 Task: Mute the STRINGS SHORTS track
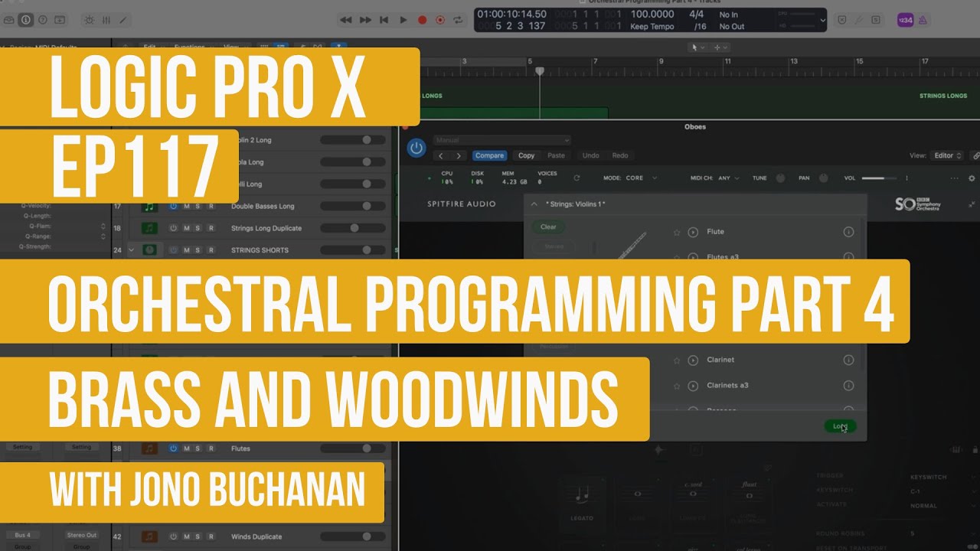point(186,250)
